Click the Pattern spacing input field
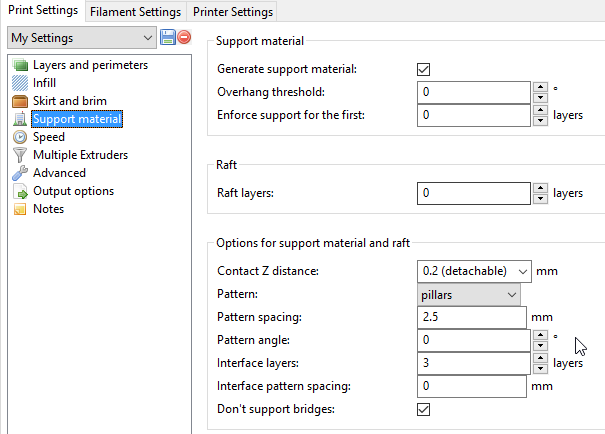 click(471, 317)
